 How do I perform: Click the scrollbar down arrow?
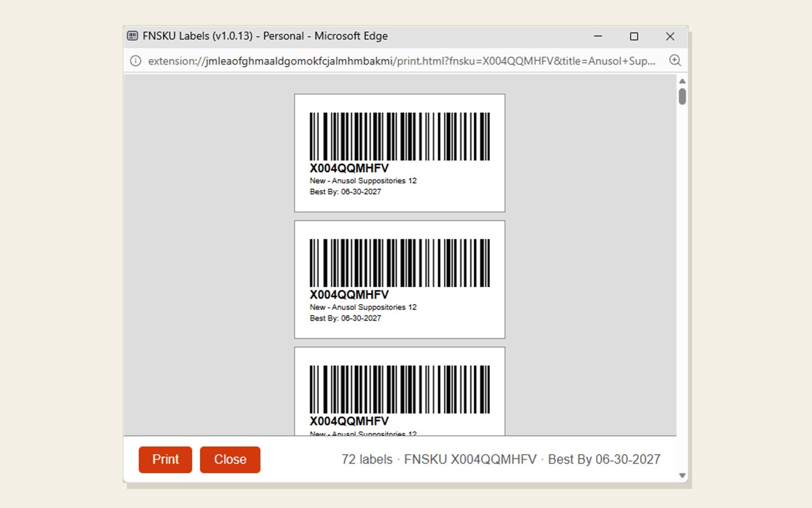[x=683, y=475]
